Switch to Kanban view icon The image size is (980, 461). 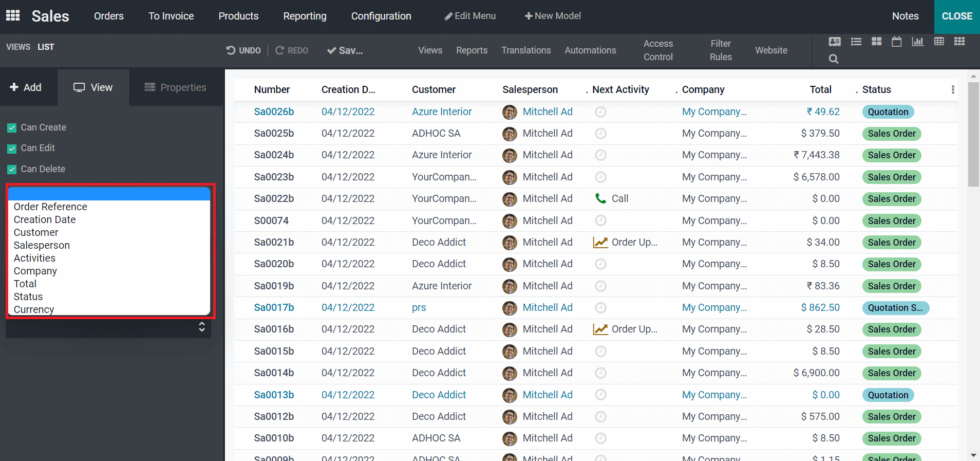click(x=877, y=42)
